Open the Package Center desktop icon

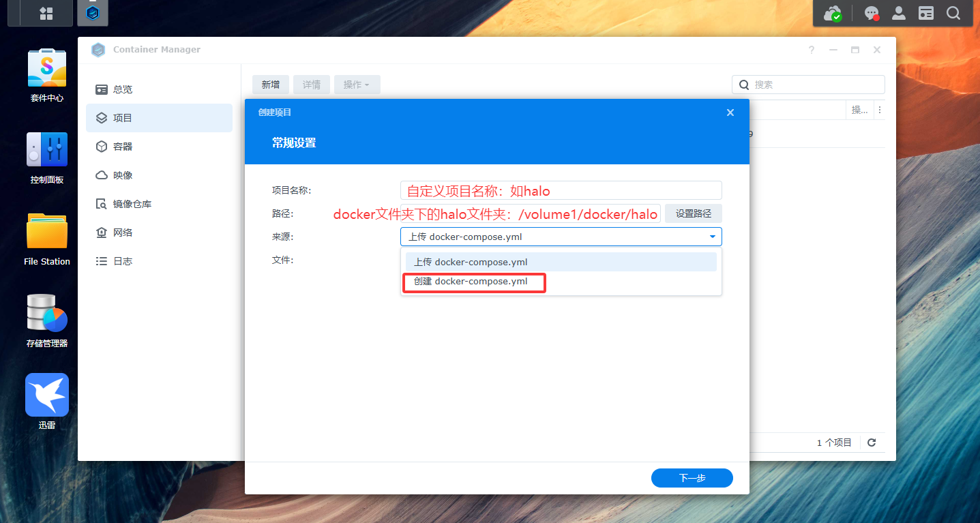pyautogui.click(x=46, y=68)
